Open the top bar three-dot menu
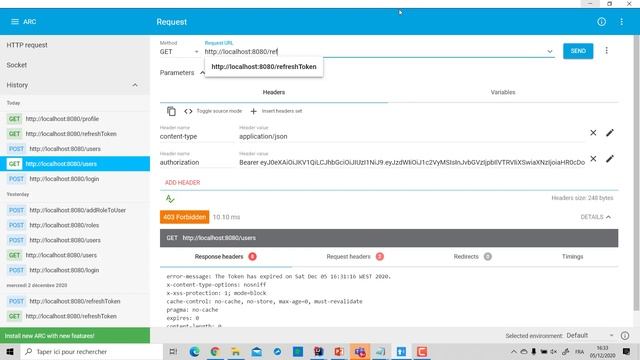640x360 pixels. click(x=621, y=22)
